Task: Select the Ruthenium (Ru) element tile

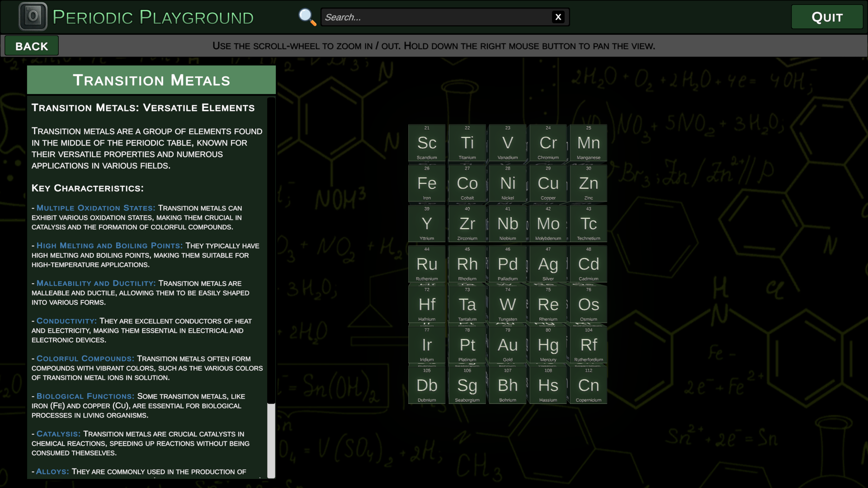Action: pyautogui.click(x=427, y=264)
